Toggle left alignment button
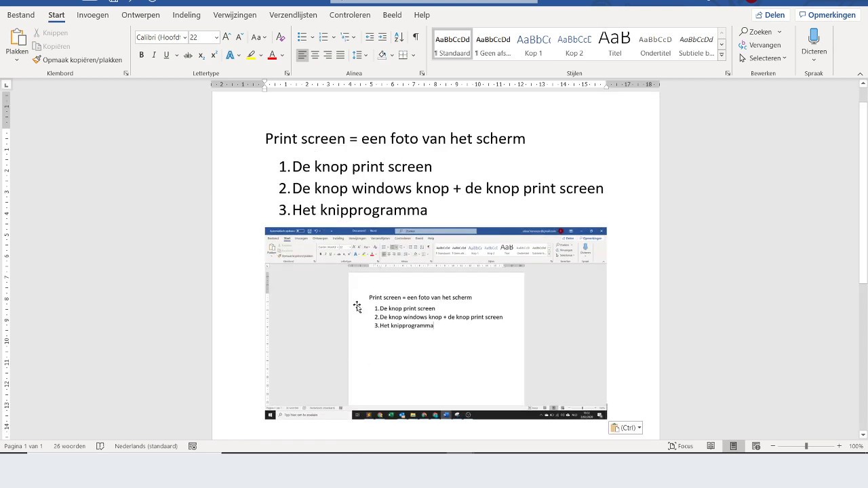Image resolution: width=868 pixels, height=488 pixels. (302, 55)
